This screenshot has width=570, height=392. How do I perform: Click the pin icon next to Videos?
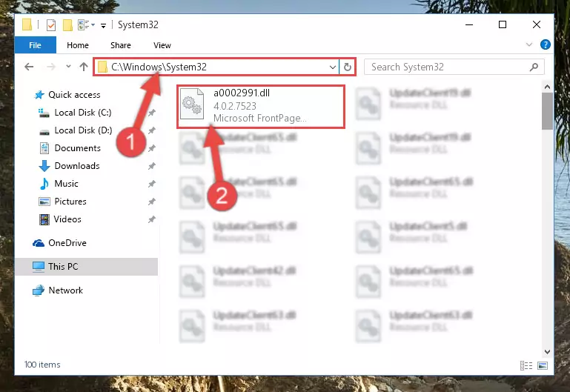click(x=152, y=219)
